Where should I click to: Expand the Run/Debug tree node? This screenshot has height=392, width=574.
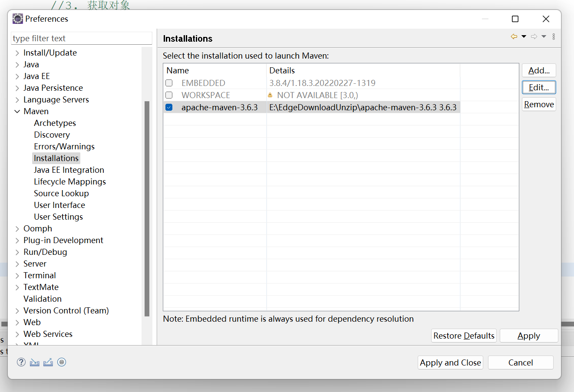tap(17, 252)
